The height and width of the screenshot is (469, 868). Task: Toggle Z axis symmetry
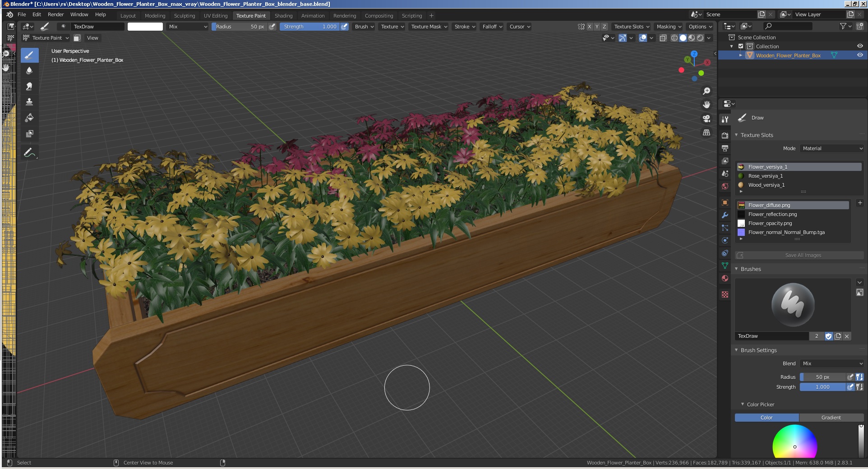pyautogui.click(x=605, y=27)
